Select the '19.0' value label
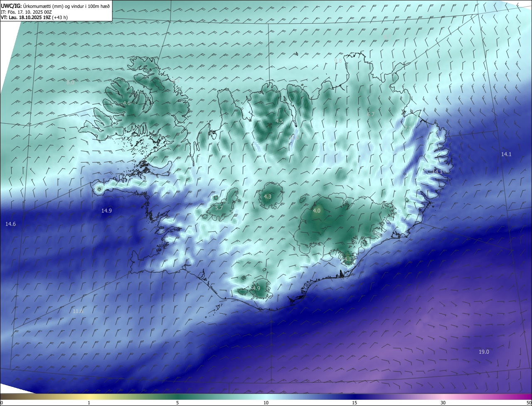 [x=484, y=352]
